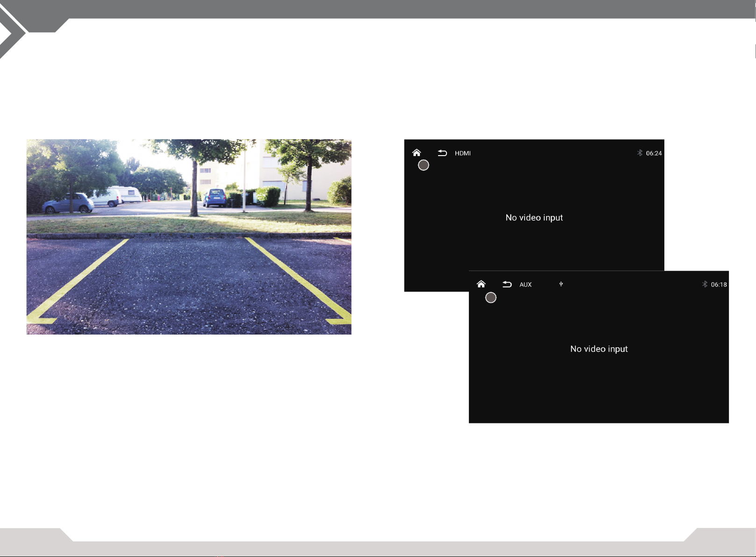Viewport: 756px width, 557px height.
Task: Tap the back arrow on the AUX screen
Action: 507,284
